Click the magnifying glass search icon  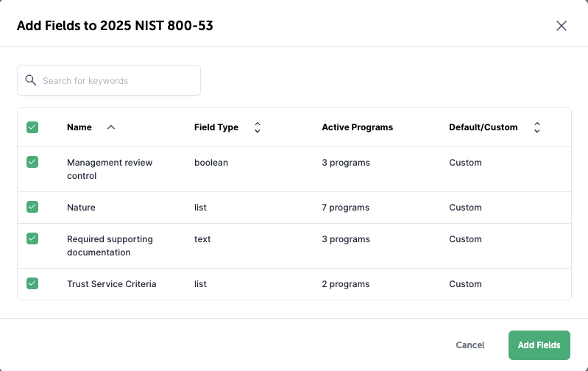31,80
